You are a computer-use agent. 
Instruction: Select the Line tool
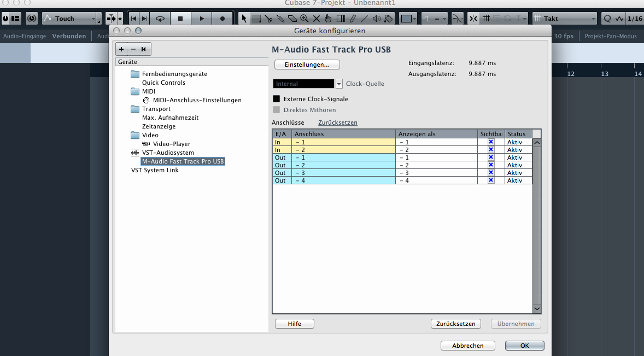point(364,19)
